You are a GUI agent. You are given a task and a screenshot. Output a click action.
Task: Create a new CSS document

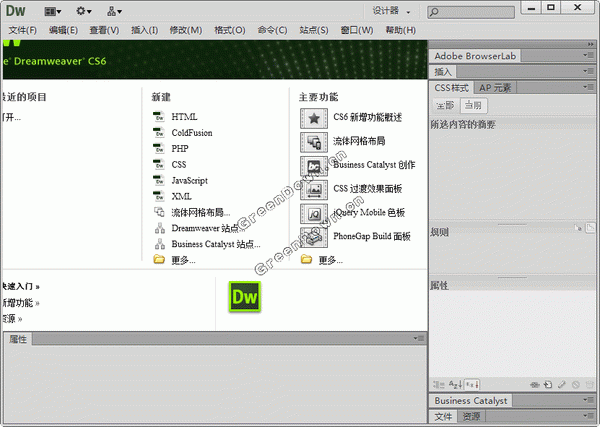pyautogui.click(x=179, y=165)
